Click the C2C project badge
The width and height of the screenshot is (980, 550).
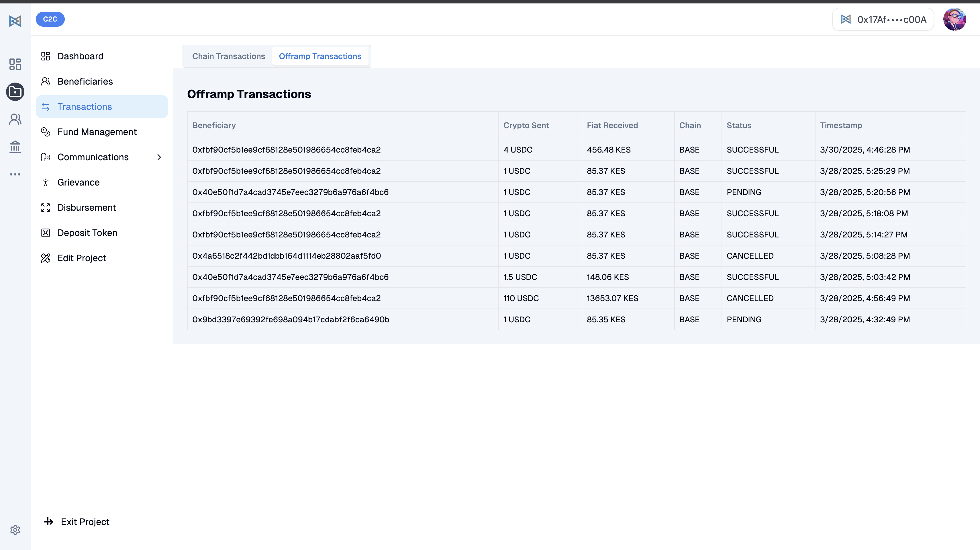pos(50,19)
